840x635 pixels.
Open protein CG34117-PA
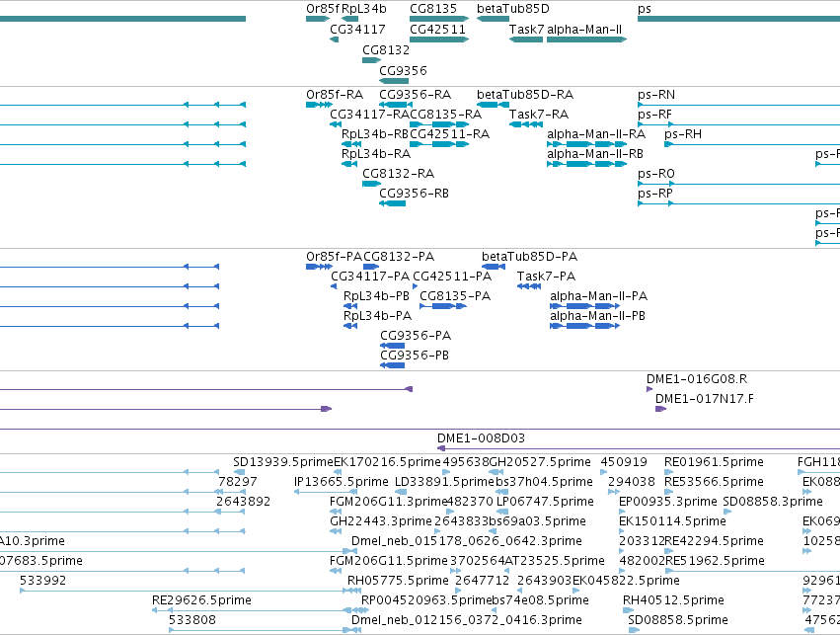(370, 278)
